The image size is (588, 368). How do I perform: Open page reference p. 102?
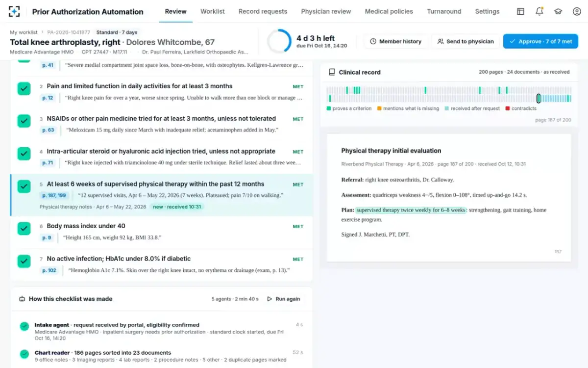pyautogui.click(x=49, y=270)
